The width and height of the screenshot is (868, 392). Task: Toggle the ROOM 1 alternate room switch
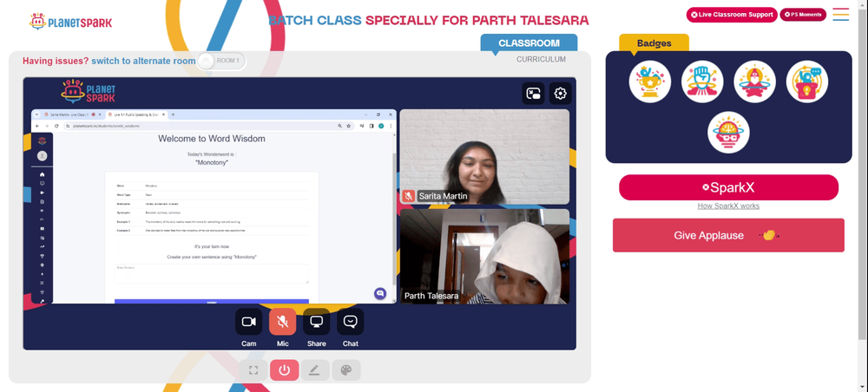coord(221,61)
